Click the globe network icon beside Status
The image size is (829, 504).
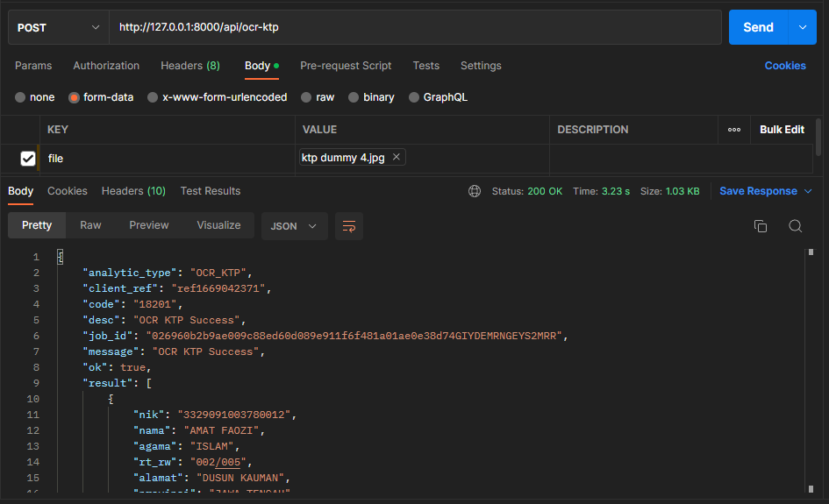click(x=475, y=191)
